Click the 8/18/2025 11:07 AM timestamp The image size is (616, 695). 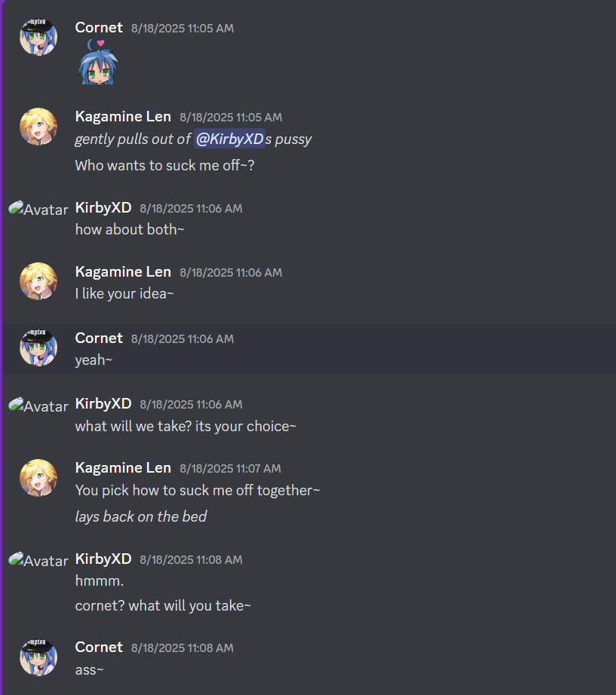pyautogui.click(x=230, y=469)
